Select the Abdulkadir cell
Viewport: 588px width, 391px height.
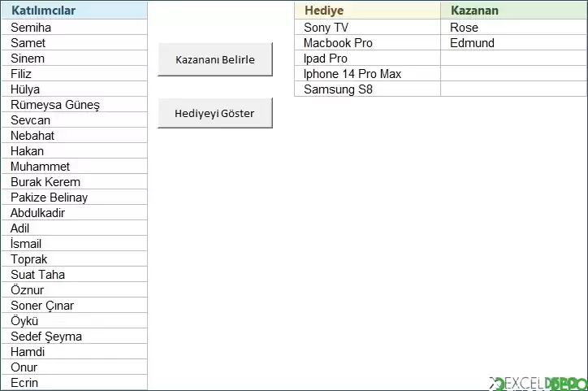coord(74,212)
